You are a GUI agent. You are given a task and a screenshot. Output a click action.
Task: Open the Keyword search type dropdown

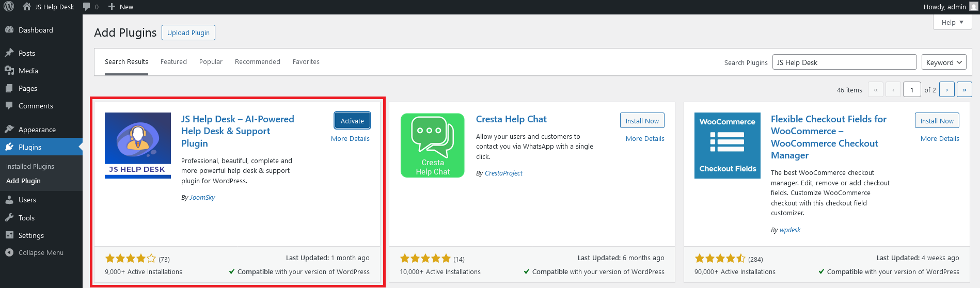pos(944,62)
